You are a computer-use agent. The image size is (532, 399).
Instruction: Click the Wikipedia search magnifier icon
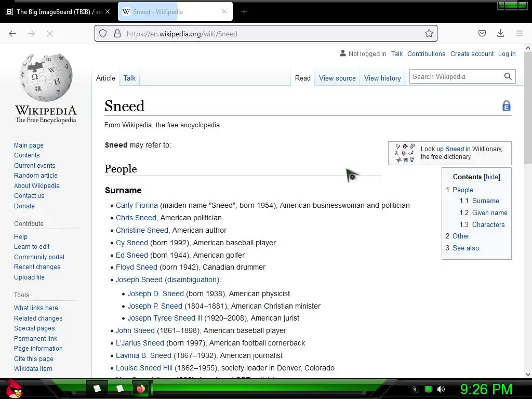point(508,77)
